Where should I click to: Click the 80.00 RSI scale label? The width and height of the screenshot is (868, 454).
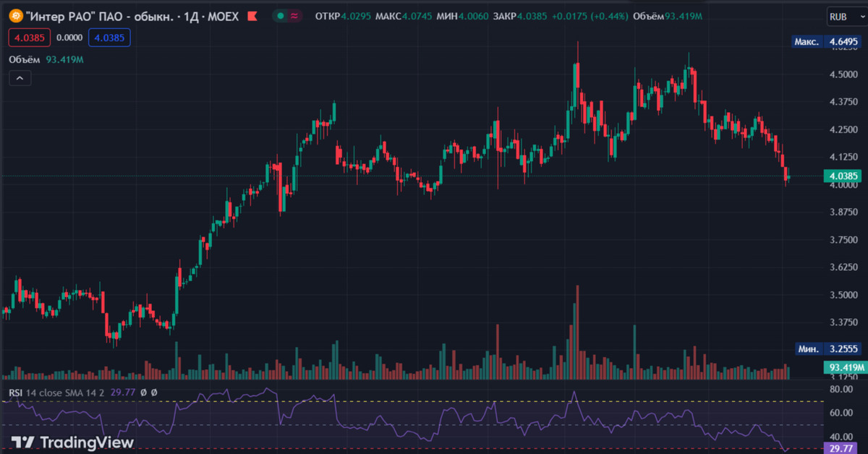[x=842, y=389]
